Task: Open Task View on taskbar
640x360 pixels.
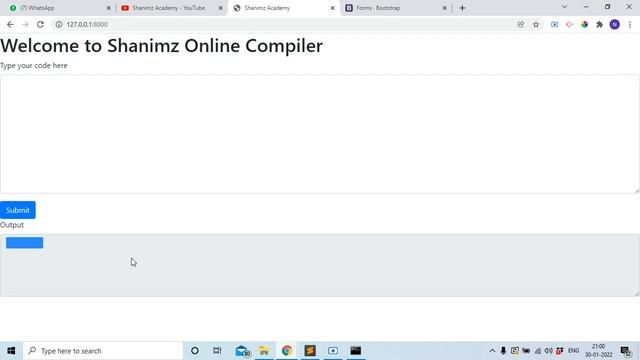Action: click(x=217, y=351)
